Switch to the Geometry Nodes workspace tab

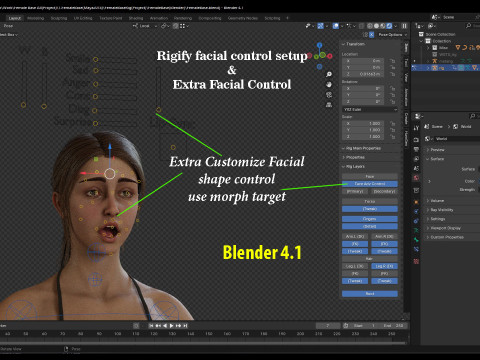click(x=243, y=18)
